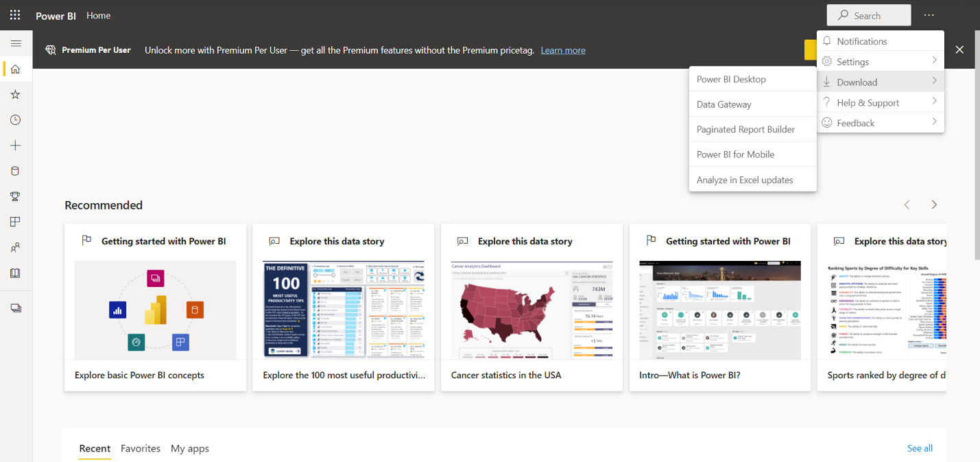Image resolution: width=980 pixels, height=462 pixels.
Task: Open Goals trophy icon in sidebar
Action: click(x=16, y=196)
